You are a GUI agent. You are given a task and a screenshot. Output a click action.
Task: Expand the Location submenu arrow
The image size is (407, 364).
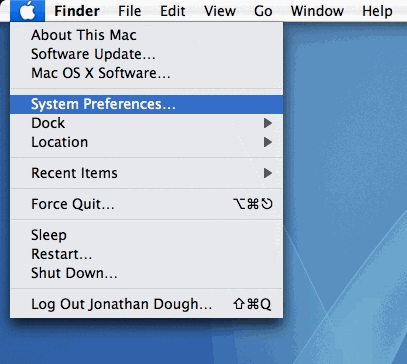pos(268,142)
